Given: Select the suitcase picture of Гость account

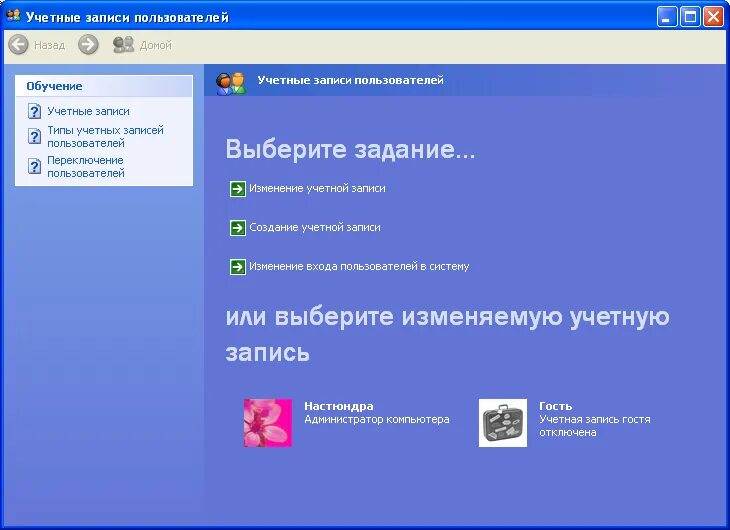Looking at the screenshot, I should pyautogui.click(x=503, y=422).
